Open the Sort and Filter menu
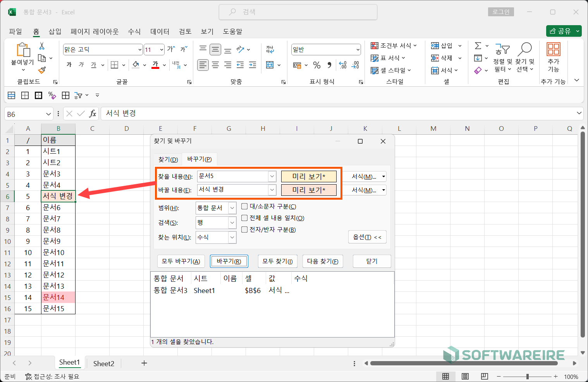The image size is (588, 382). coord(502,57)
